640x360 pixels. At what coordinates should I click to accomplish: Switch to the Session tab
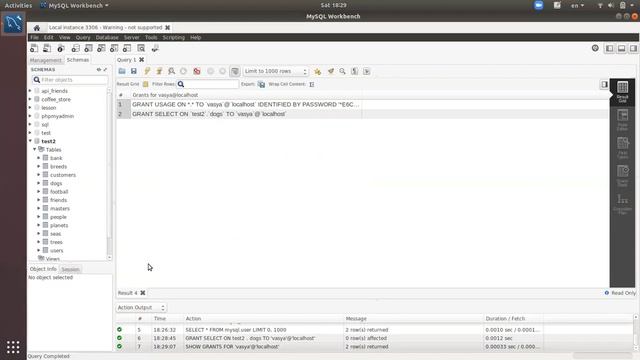[70, 269]
